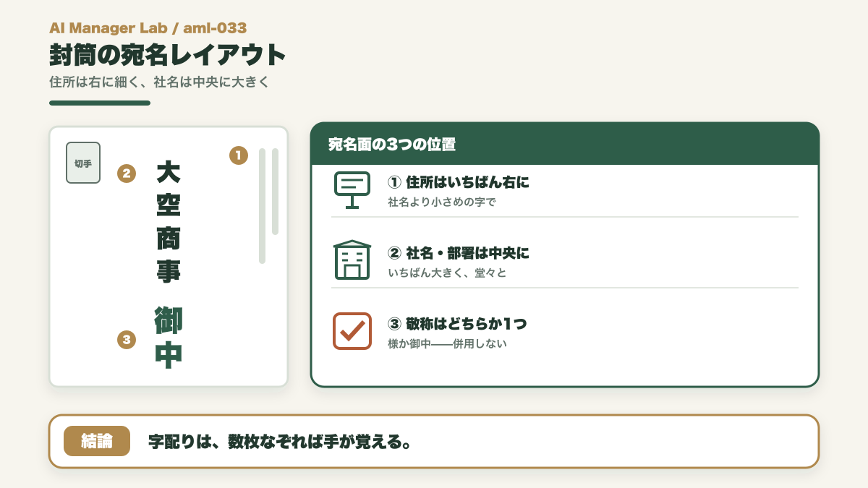Click the title 封筒の宛名レイアウト
The width and height of the screenshot is (868, 488).
point(168,55)
